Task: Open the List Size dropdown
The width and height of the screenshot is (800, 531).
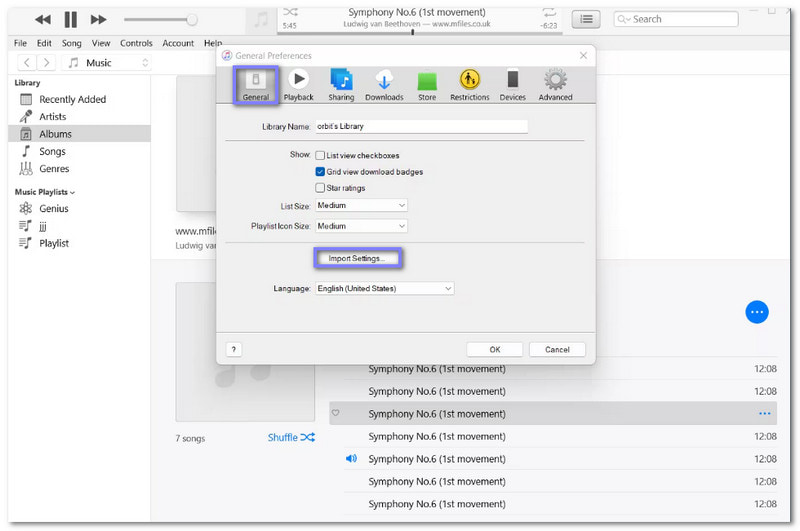Action: click(x=361, y=206)
